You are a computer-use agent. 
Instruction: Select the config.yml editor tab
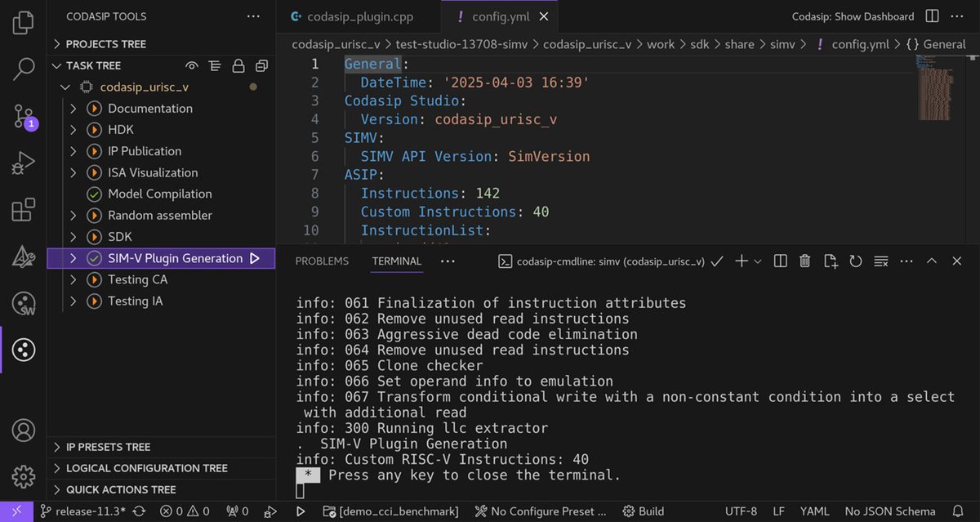(500, 16)
